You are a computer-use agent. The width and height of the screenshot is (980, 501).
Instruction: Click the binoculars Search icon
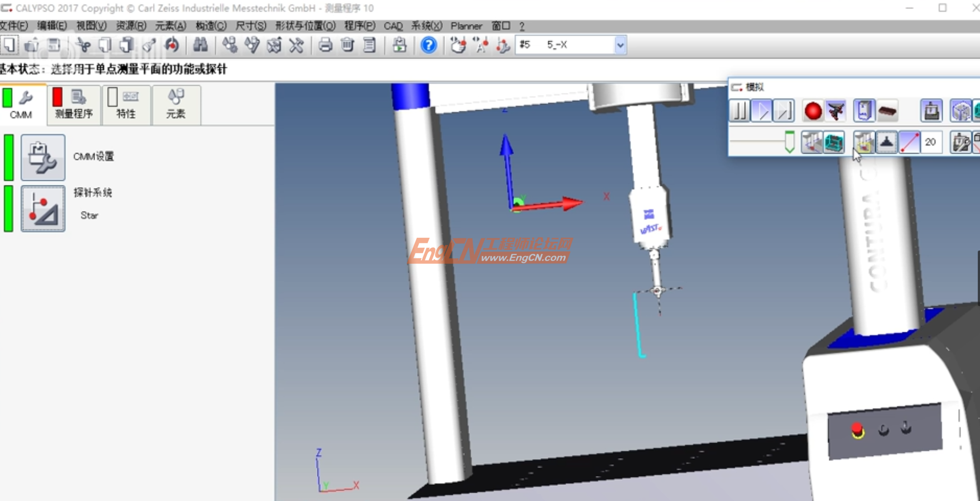click(200, 45)
